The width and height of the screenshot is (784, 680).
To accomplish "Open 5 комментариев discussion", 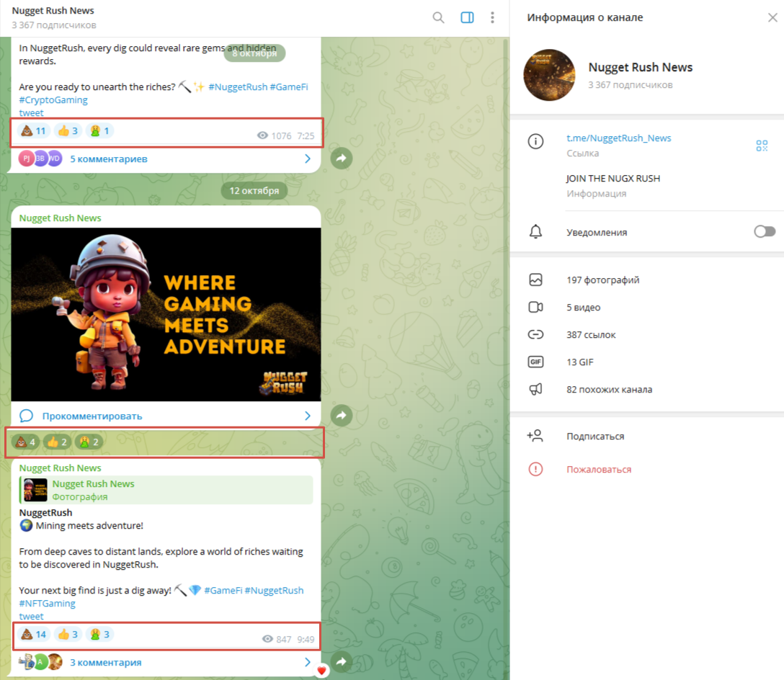I will 109,159.
